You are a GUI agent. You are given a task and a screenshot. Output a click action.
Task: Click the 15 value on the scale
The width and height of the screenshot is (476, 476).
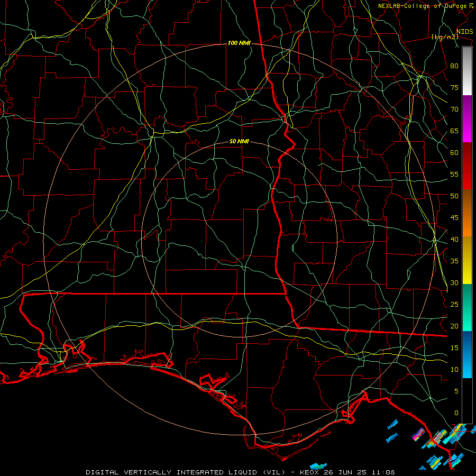coord(454,348)
